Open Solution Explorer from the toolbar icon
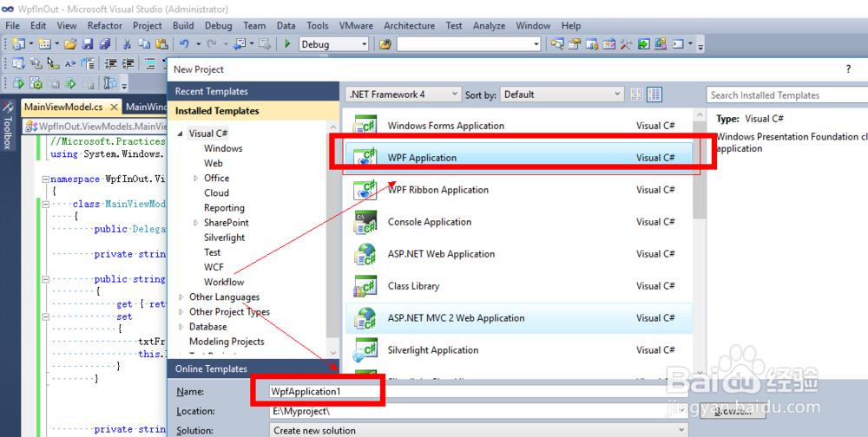The height and width of the screenshot is (437, 868). 557,43
